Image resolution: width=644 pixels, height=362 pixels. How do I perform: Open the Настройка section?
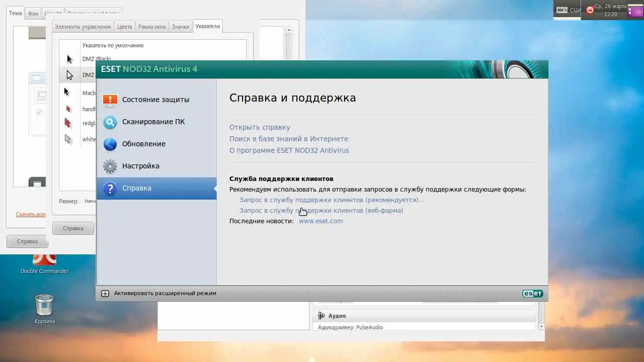156,166
